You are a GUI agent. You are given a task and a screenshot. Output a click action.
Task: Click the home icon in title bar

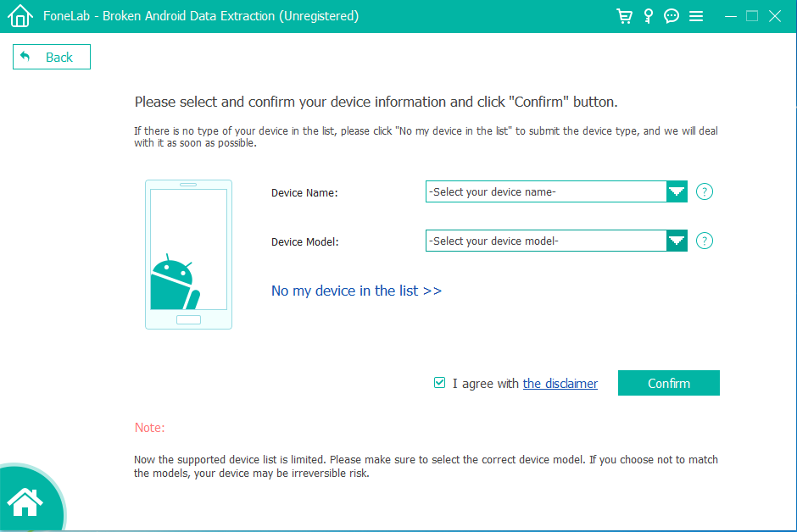[20, 16]
